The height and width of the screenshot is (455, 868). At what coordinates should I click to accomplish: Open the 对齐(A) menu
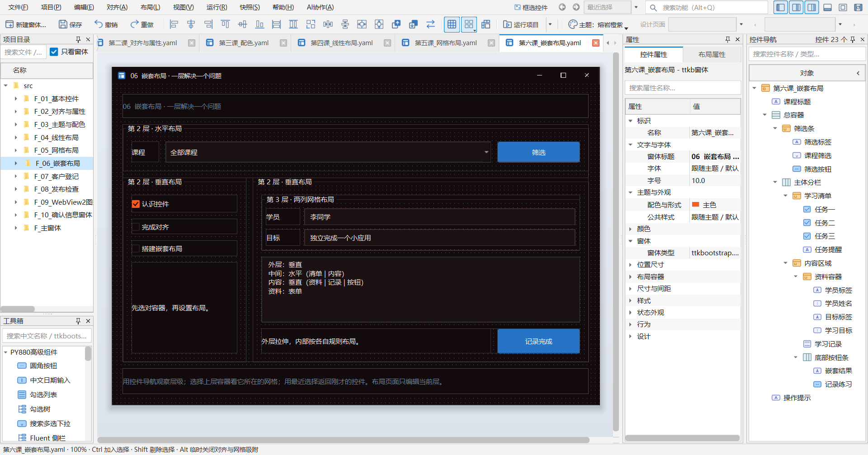117,7
